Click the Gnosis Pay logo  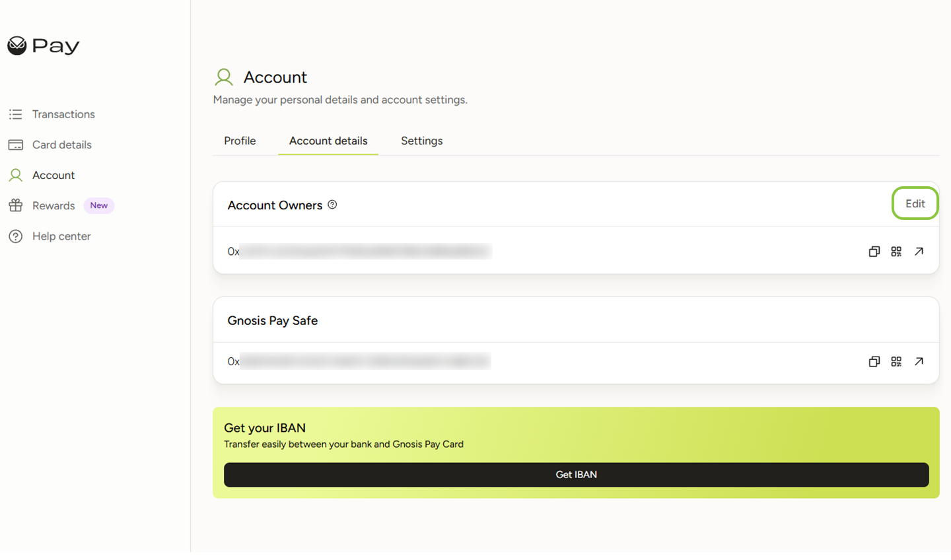click(x=43, y=46)
